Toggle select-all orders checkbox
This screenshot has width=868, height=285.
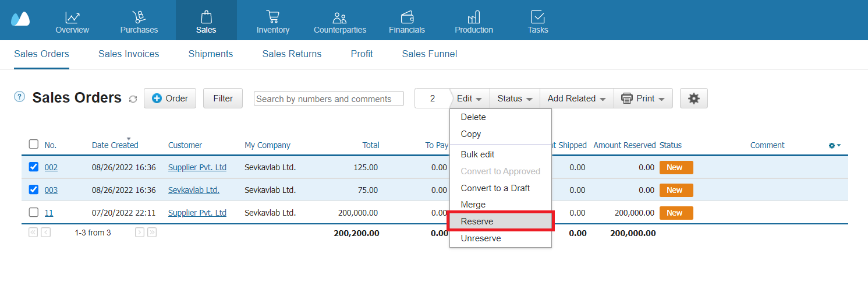[x=34, y=144]
